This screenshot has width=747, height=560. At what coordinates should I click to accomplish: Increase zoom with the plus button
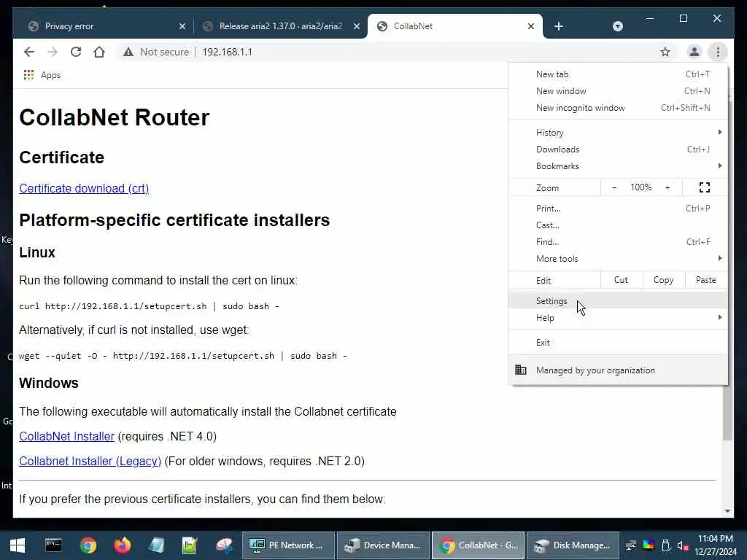click(x=667, y=187)
